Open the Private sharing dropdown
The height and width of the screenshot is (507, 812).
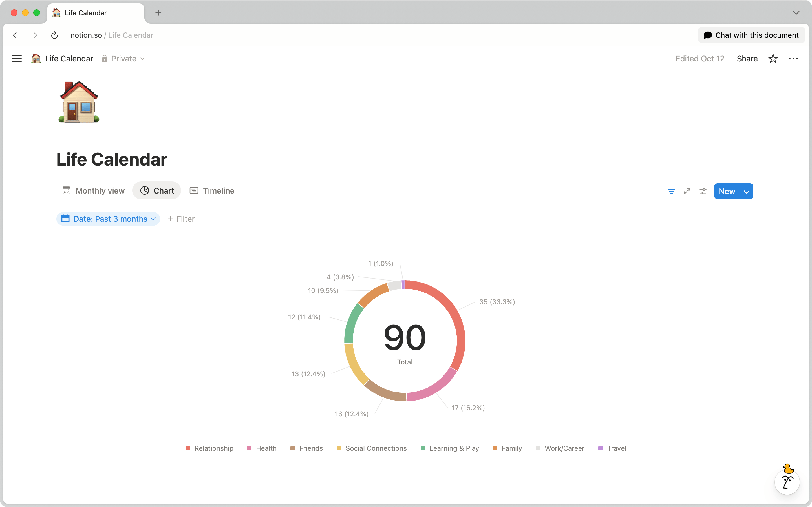coord(123,59)
